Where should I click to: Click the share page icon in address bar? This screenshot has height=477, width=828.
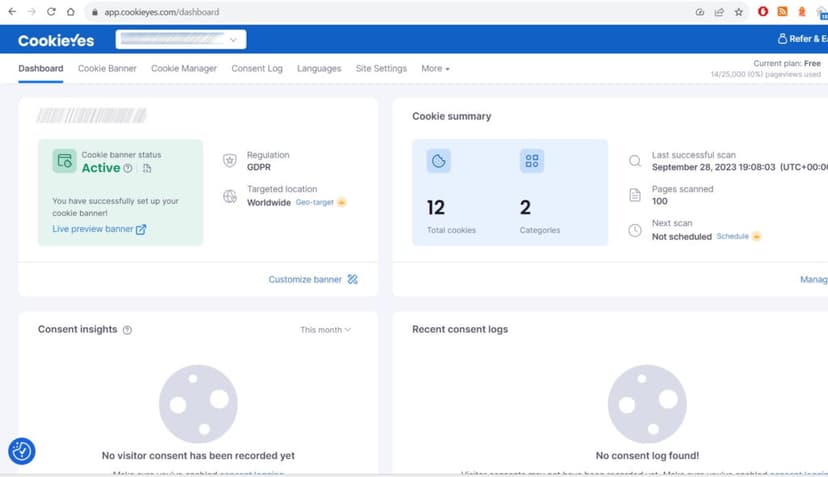pos(719,12)
